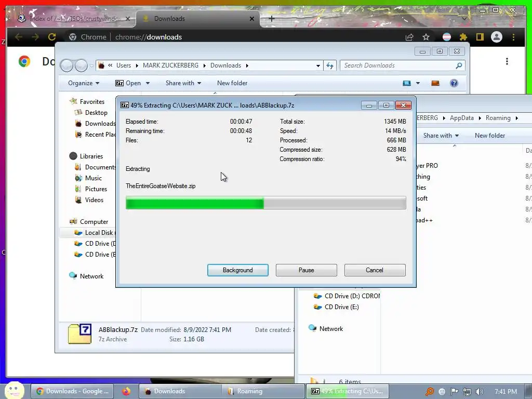The height and width of the screenshot is (399, 532).
Task: Click the Search Downloads field
Action: coord(403,65)
